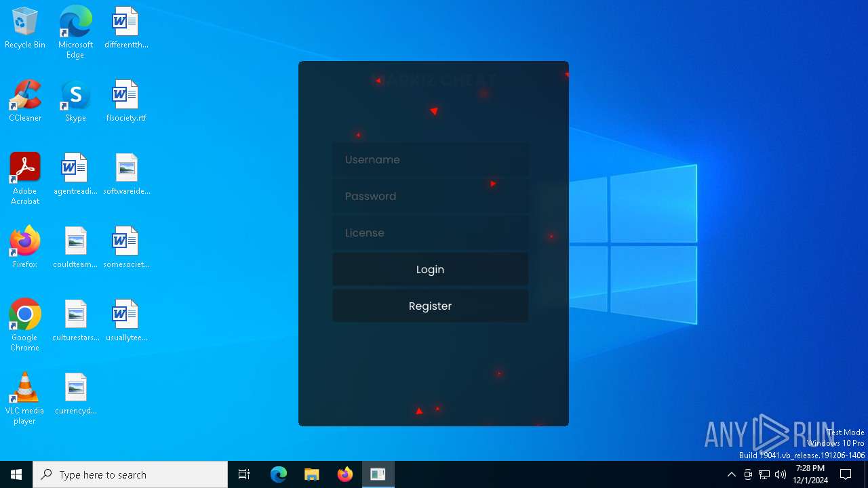Screen dimensions: 868x488
Task: Open the clock showing 7:28 PM
Action: point(810,474)
